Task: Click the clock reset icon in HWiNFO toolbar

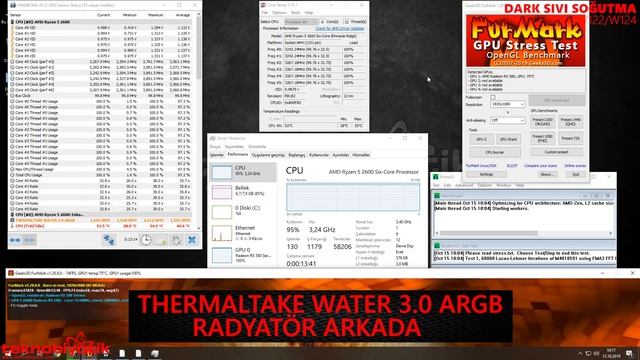Action: point(146,240)
